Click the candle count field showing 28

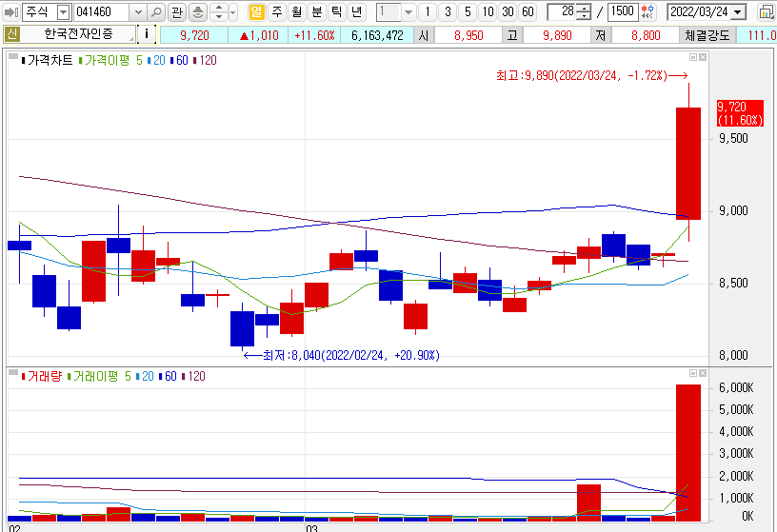562,11
